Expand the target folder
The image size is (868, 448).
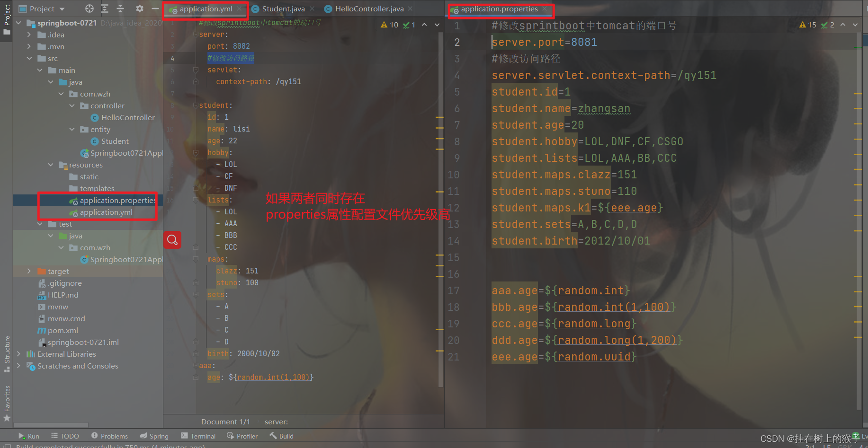(x=29, y=271)
